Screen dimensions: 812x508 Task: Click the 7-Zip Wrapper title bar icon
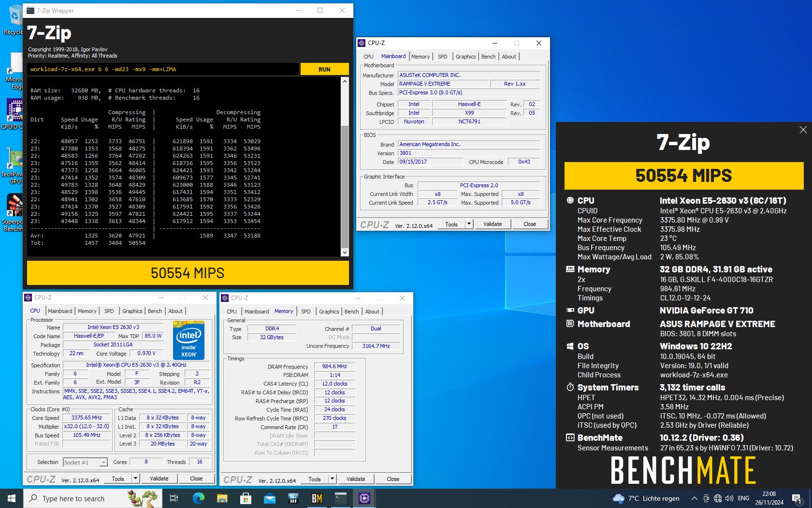point(30,10)
